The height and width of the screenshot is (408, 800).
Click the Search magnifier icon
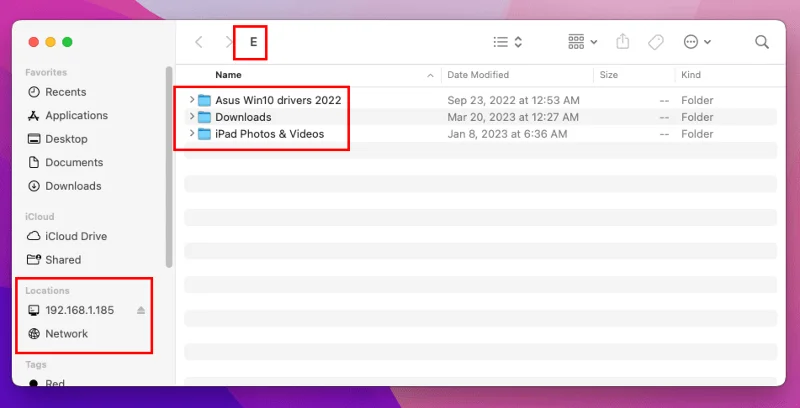coord(762,42)
